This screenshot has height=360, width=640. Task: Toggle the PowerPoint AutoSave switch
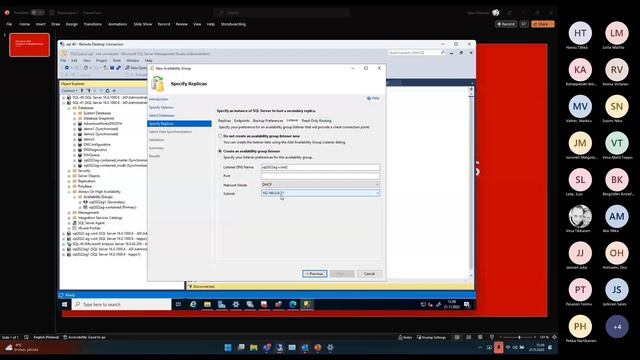coord(38,13)
